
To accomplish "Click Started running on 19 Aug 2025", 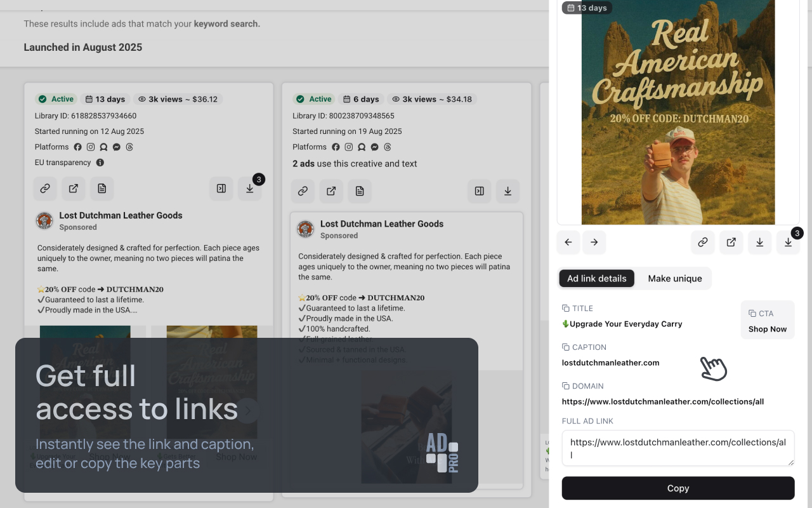I will (347, 131).
